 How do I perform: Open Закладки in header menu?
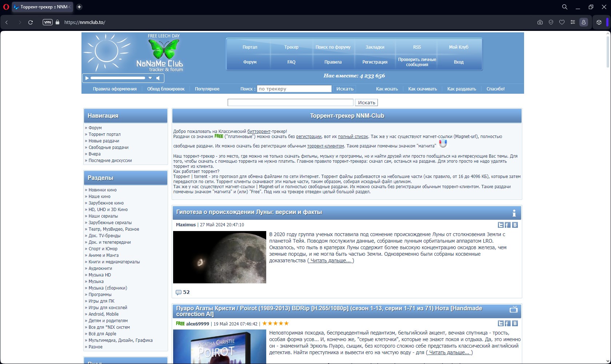(375, 47)
